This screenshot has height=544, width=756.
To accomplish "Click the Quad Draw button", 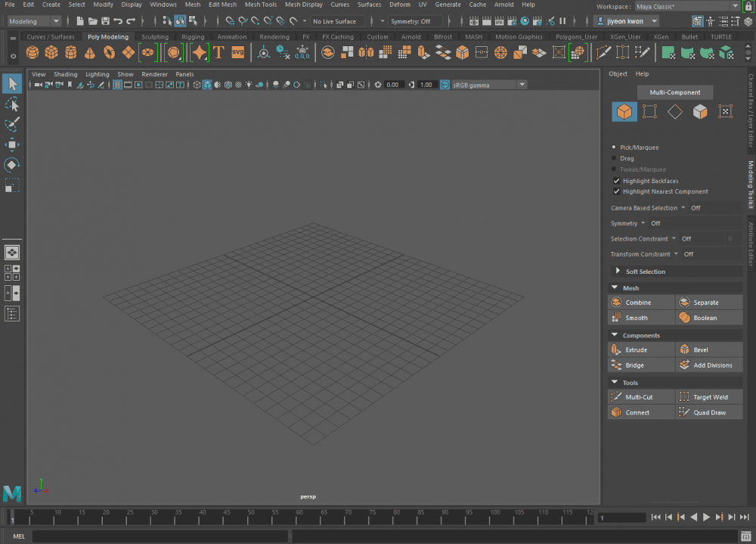I will coord(709,412).
